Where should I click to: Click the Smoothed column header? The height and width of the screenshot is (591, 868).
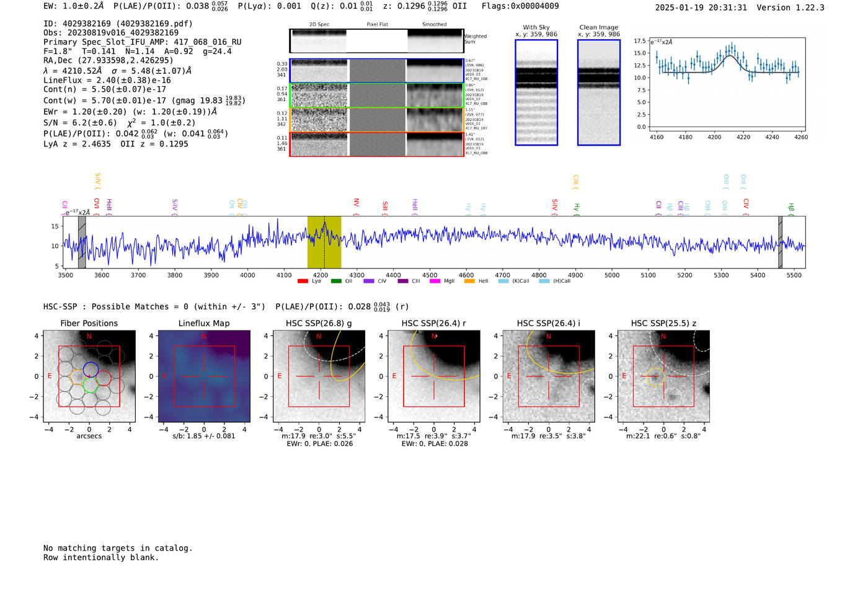(x=435, y=25)
